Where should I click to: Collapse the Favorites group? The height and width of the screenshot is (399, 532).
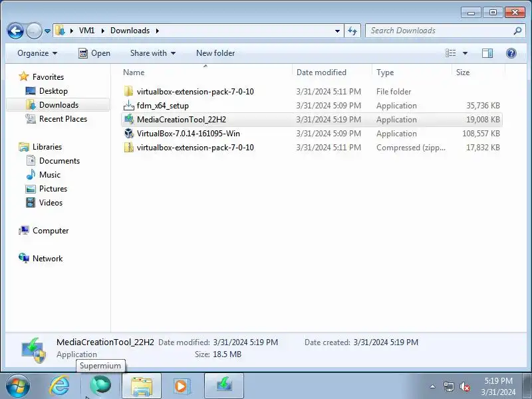(x=48, y=77)
